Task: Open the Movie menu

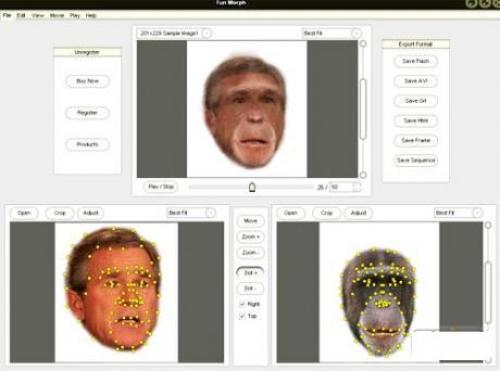Action: (x=57, y=15)
